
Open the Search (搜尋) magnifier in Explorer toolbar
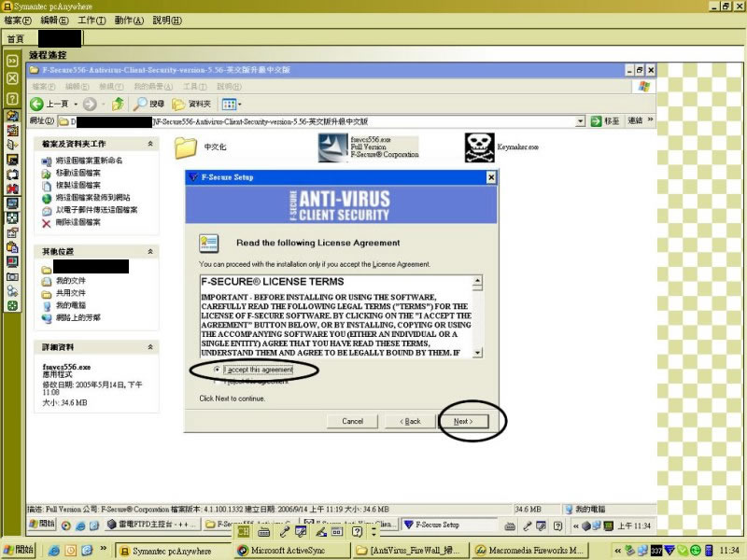[x=140, y=104]
